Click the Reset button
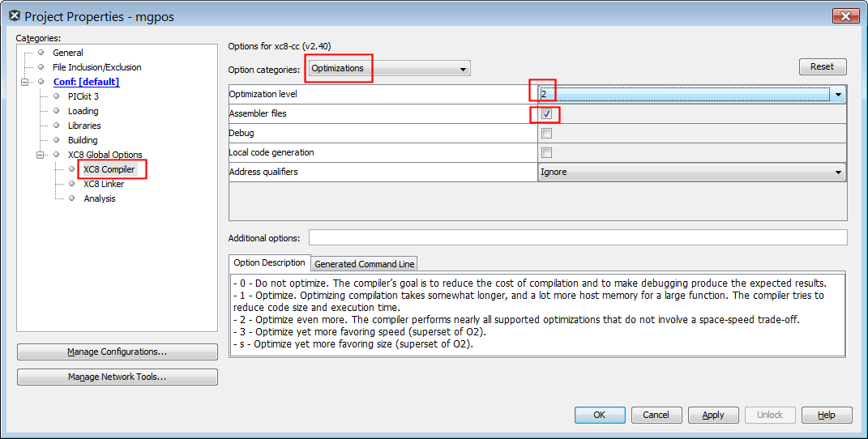This screenshot has height=439, width=868. [x=822, y=67]
